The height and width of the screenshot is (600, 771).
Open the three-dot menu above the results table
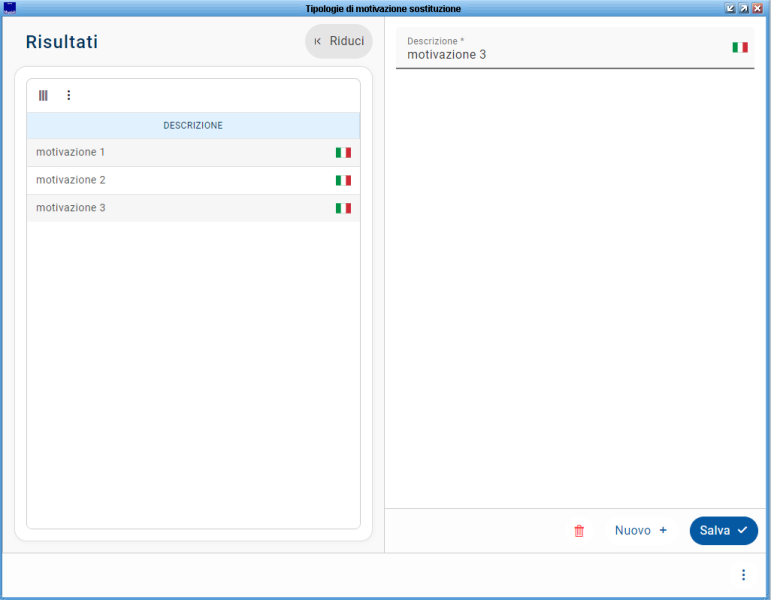point(69,95)
